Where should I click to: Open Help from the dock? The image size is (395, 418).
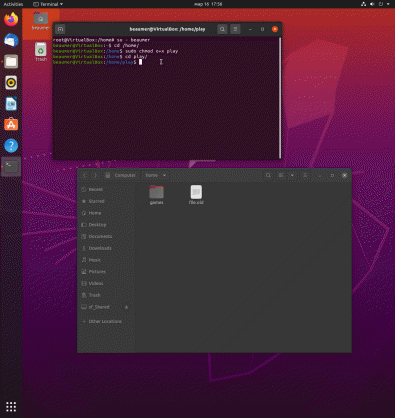11,146
